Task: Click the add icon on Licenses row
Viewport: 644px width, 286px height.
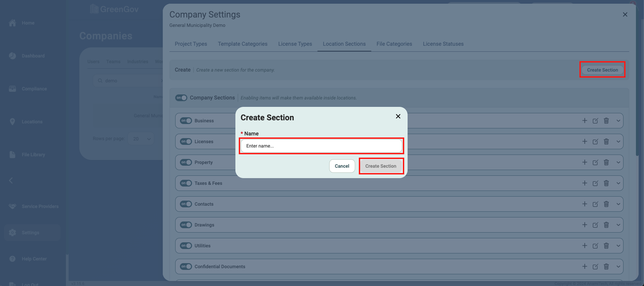Action: [584, 141]
